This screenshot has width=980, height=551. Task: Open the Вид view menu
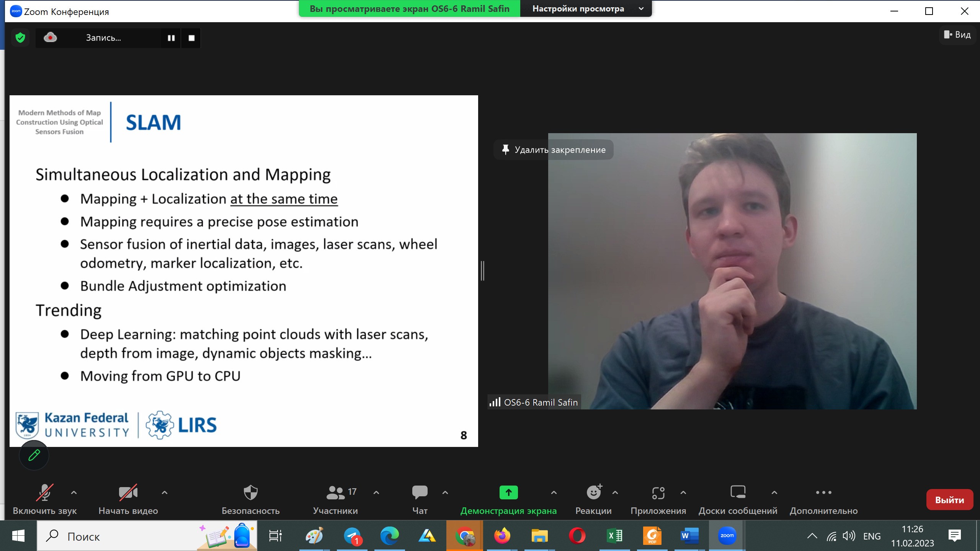[957, 35]
